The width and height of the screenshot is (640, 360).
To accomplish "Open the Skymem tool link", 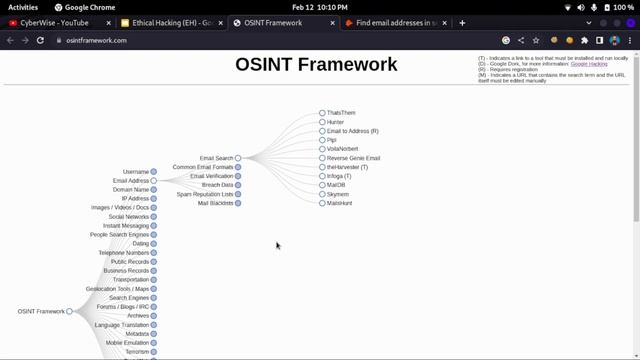I will pos(338,194).
